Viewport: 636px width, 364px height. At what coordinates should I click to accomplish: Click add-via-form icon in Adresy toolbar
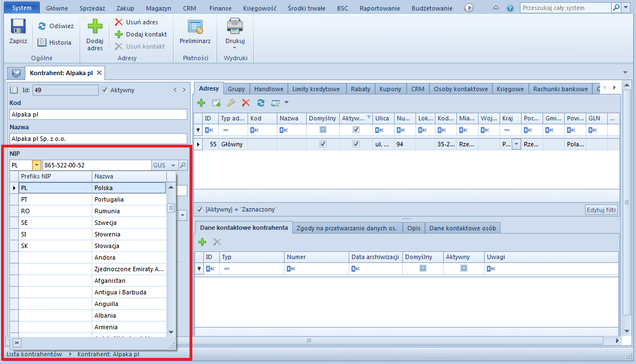(216, 103)
